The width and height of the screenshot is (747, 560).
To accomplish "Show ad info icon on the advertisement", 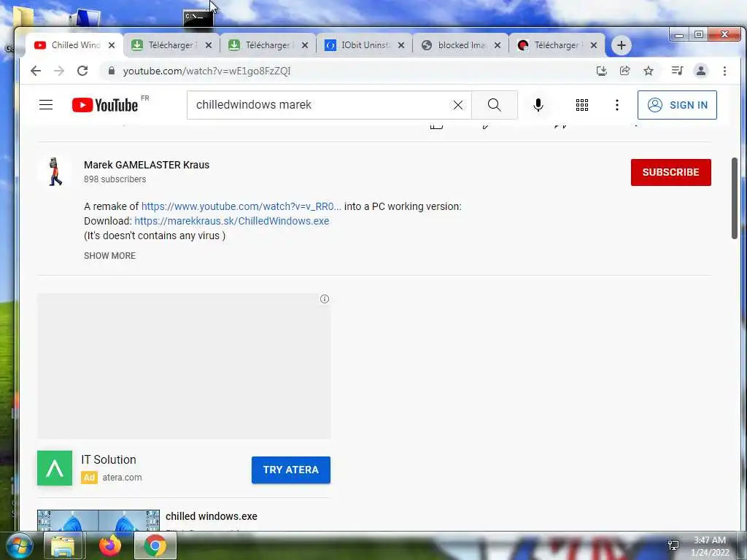I will pos(325,299).
